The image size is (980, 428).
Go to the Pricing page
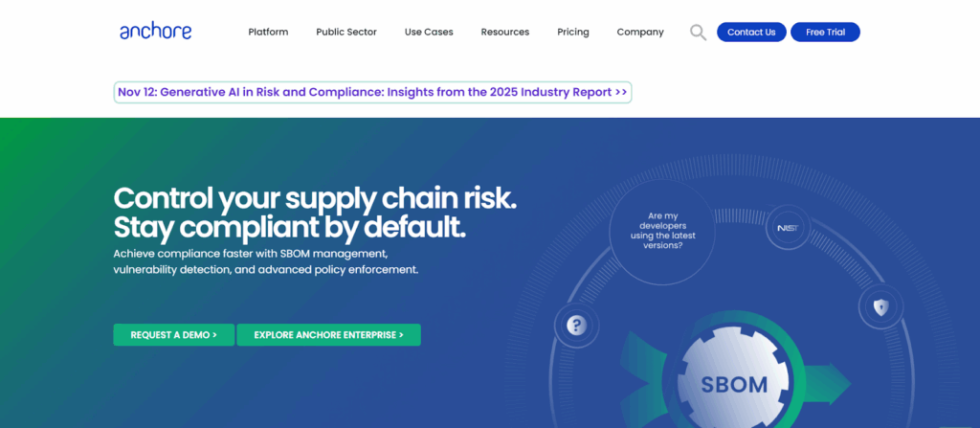coord(573,32)
